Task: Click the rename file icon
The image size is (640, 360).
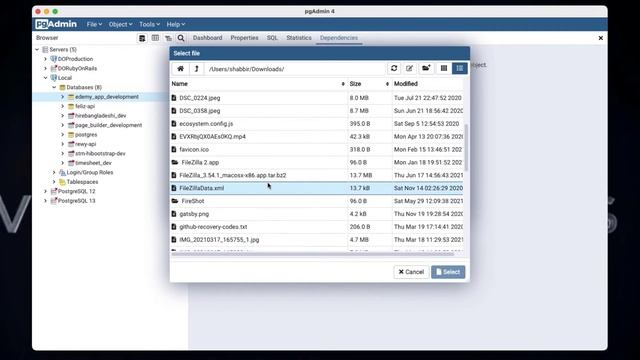Action: point(409,69)
